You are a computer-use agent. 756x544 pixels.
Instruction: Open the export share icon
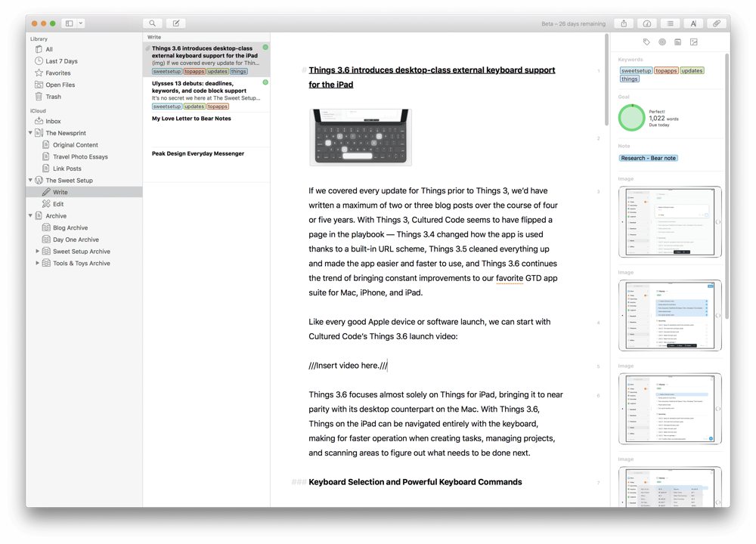pos(624,23)
